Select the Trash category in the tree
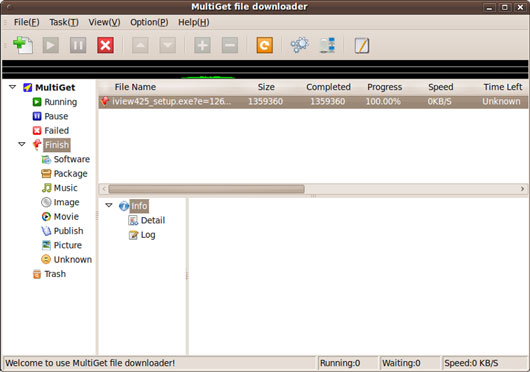The height and width of the screenshot is (372, 530). (x=49, y=274)
